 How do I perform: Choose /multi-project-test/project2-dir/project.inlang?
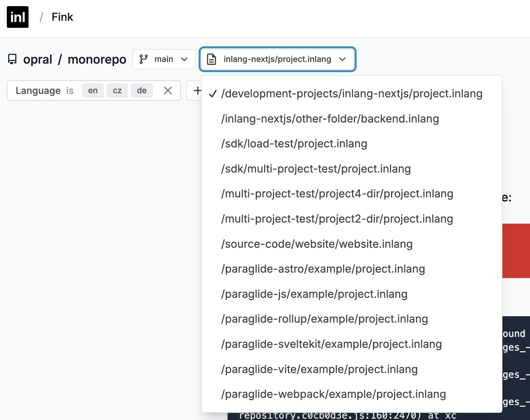(x=352, y=219)
